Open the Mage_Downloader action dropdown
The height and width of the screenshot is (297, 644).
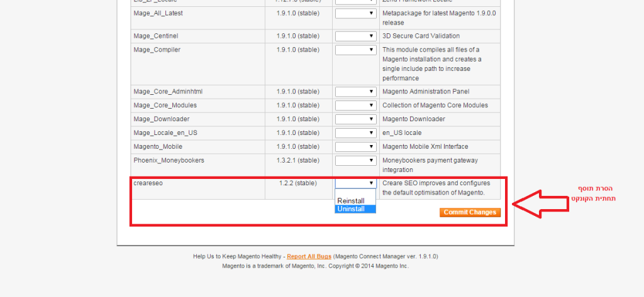(356, 119)
